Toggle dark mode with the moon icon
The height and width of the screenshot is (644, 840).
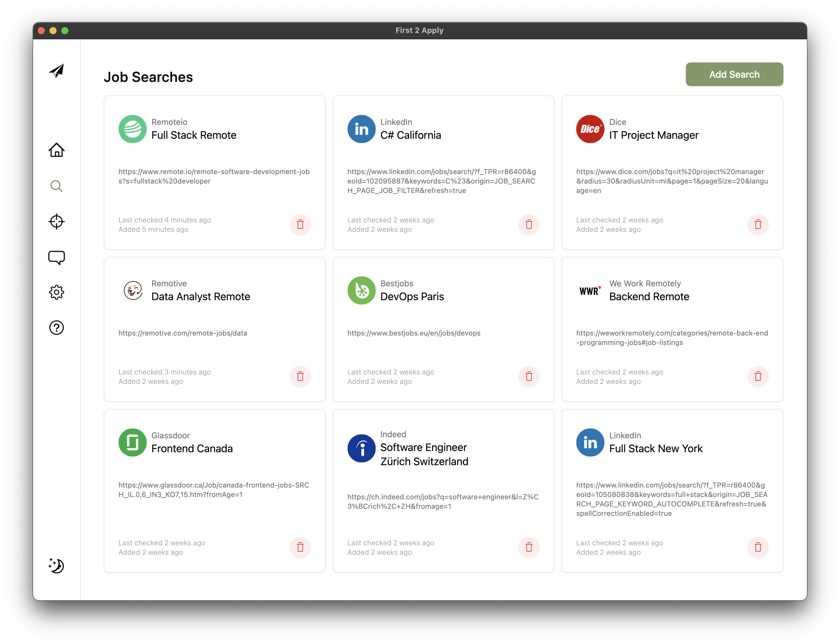tap(56, 566)
